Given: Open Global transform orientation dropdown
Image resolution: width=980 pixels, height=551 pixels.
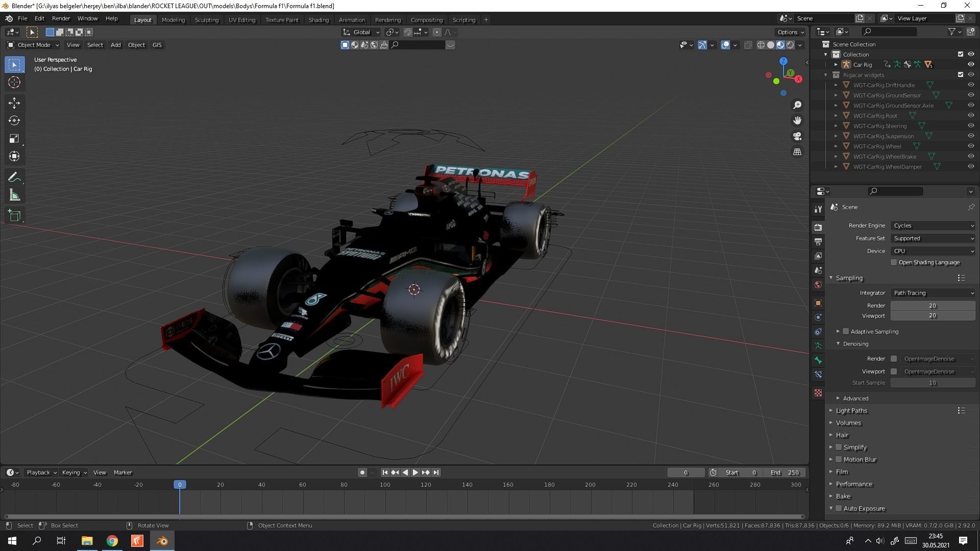Looking at the screenshot, I should click(x=361, y=32).
